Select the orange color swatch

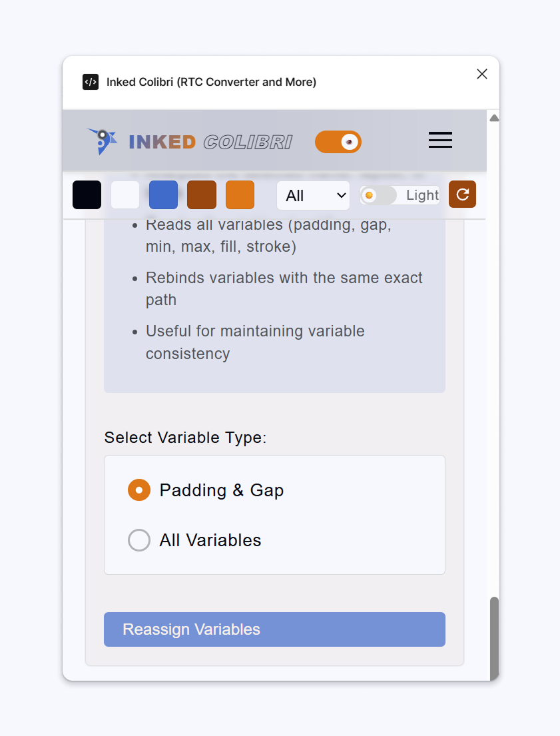[240, 194]
